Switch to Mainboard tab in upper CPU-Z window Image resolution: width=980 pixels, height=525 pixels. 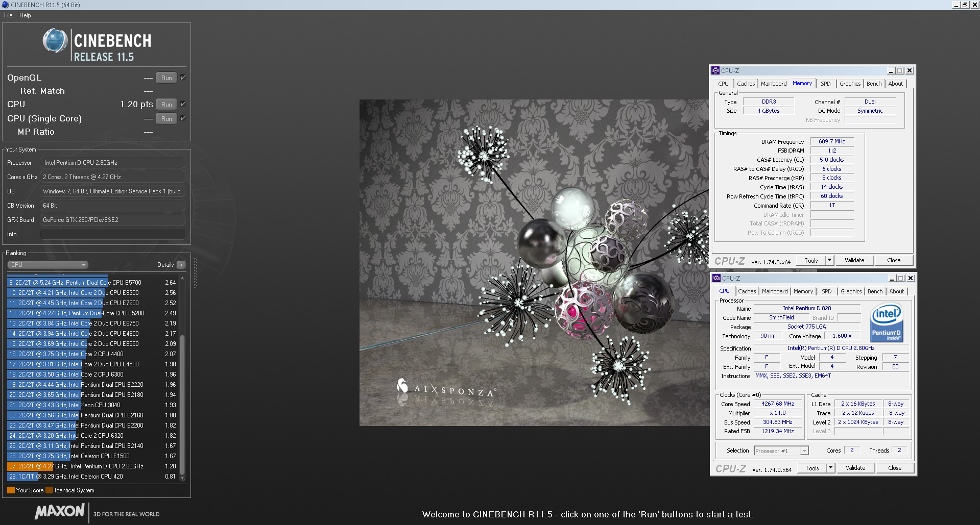[774, 84]
